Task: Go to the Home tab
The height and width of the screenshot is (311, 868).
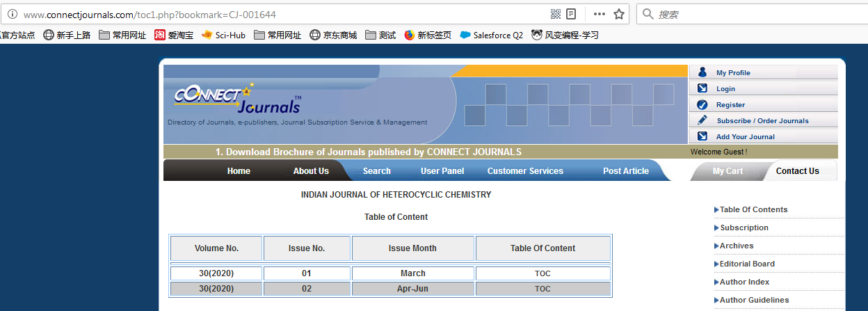Action: pos(239,171)
